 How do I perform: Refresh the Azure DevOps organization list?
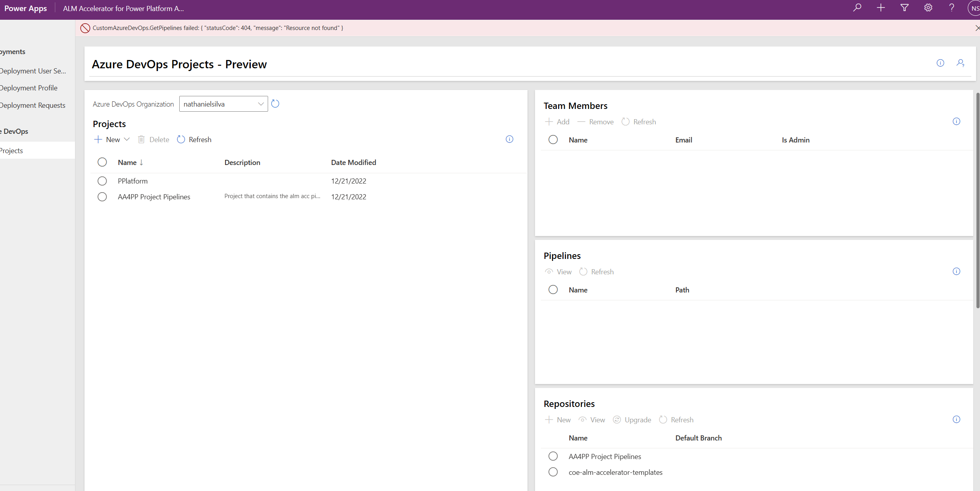pos(275,103)
